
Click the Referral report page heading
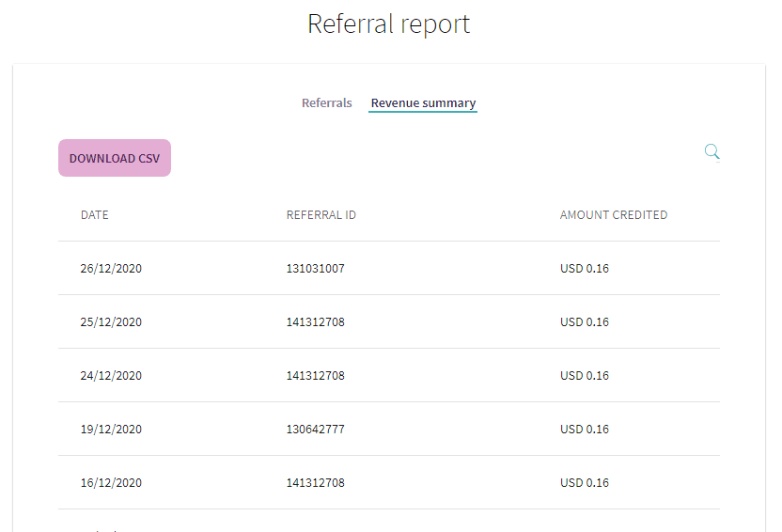point(388,23)
